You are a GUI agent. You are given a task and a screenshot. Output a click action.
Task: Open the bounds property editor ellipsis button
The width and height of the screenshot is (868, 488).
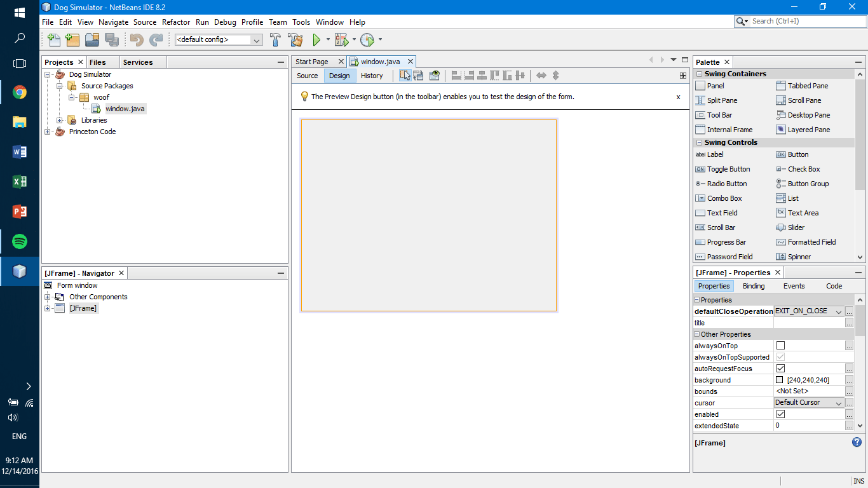(x=849, y=391)
